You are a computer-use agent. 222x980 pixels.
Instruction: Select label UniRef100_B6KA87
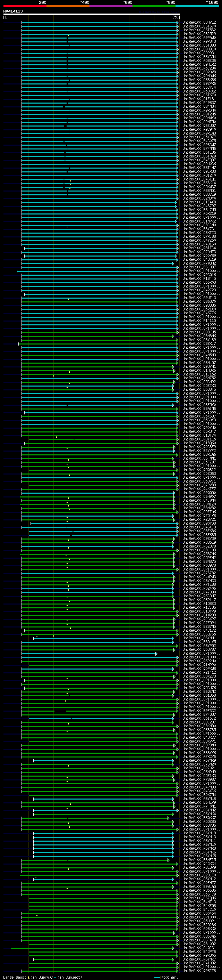pyautogui.click(x=199, y=267)
